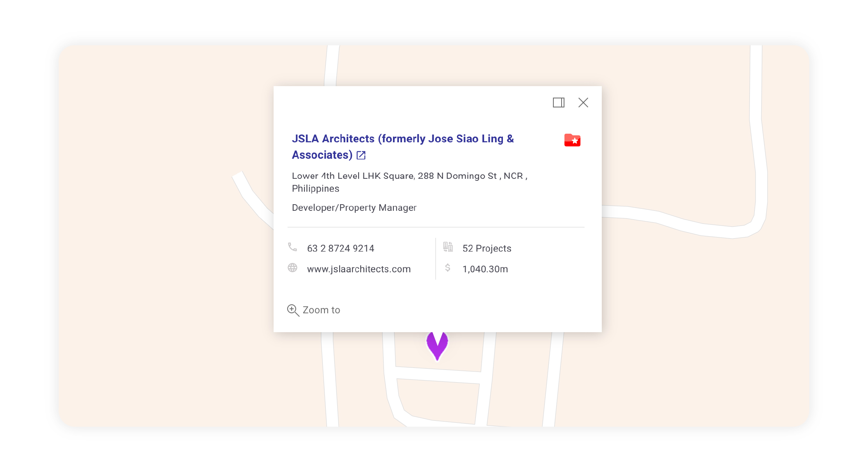This screenshot has width=868, height=472.
Task: Click the close button to dismiss popup
Action: point(583,103)
